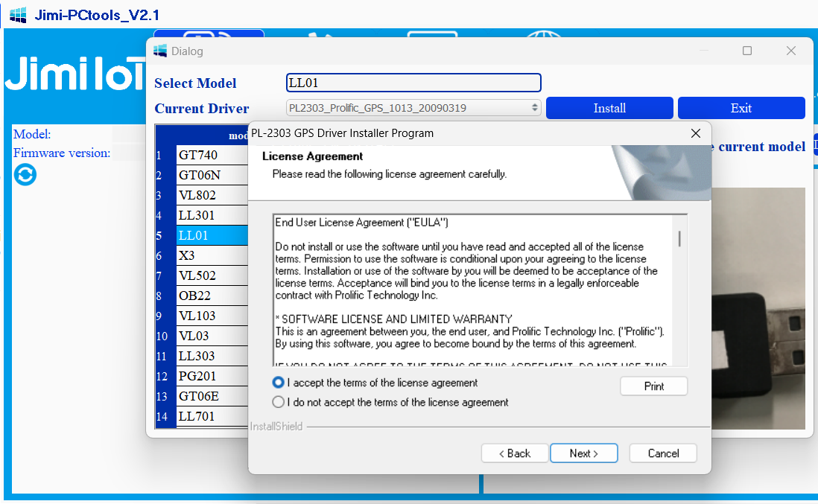This screenshot has height=504, width=818.
Task: Select model LL303 in list
Action: (212, 356)
